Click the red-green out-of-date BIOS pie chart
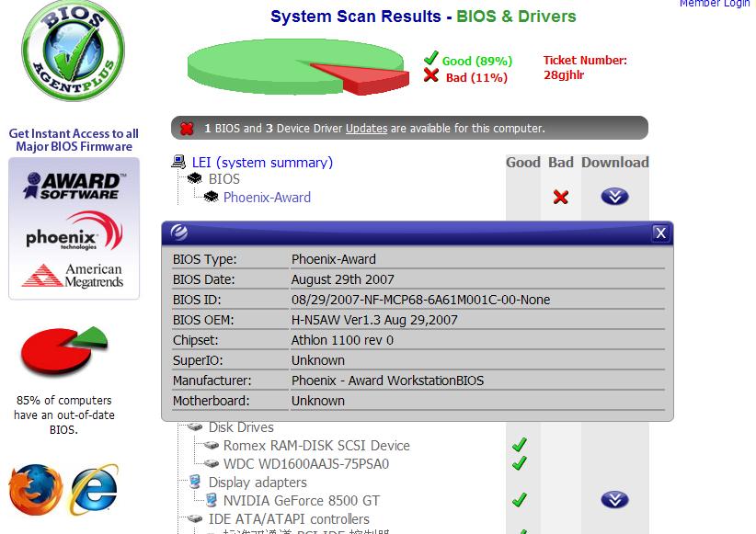Image resolution: width=756 pixels, height=534 pixels. tap(64, 351)
